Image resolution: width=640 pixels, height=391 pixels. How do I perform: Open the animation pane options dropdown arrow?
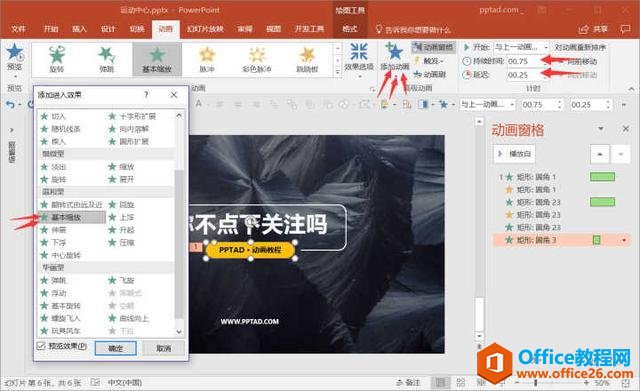601,129
